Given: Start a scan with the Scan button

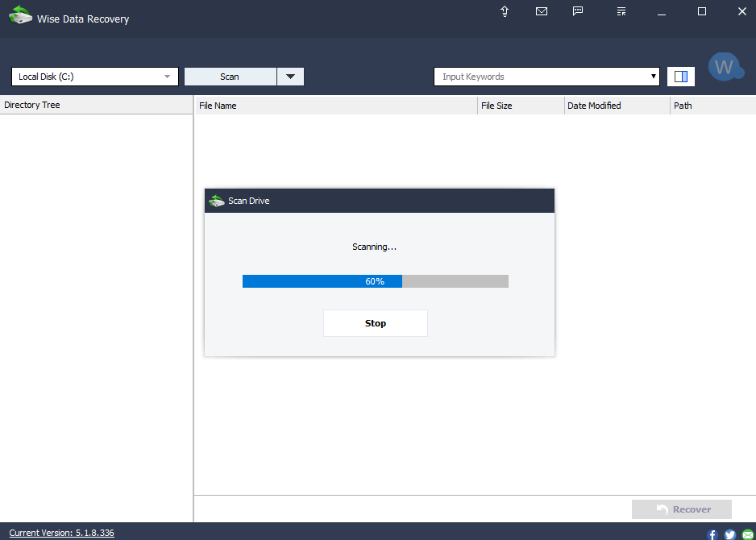Looking at the screenshot, I should pos(230,77).
